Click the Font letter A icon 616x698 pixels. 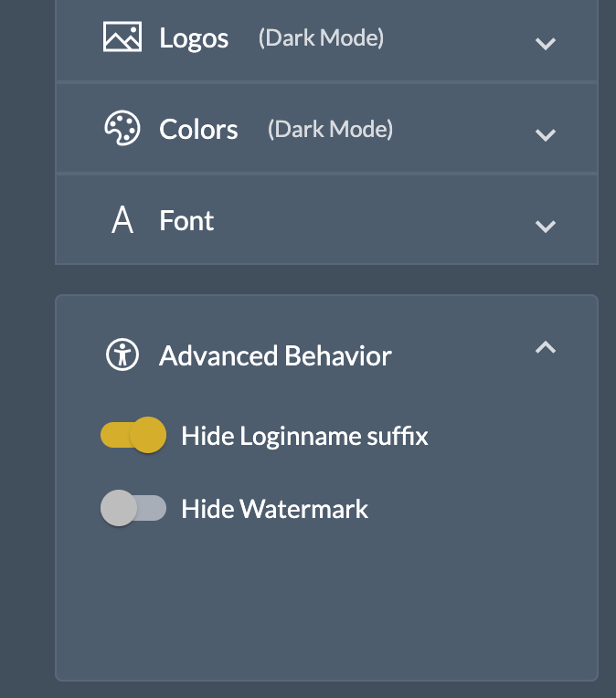[x=122, y=221]
